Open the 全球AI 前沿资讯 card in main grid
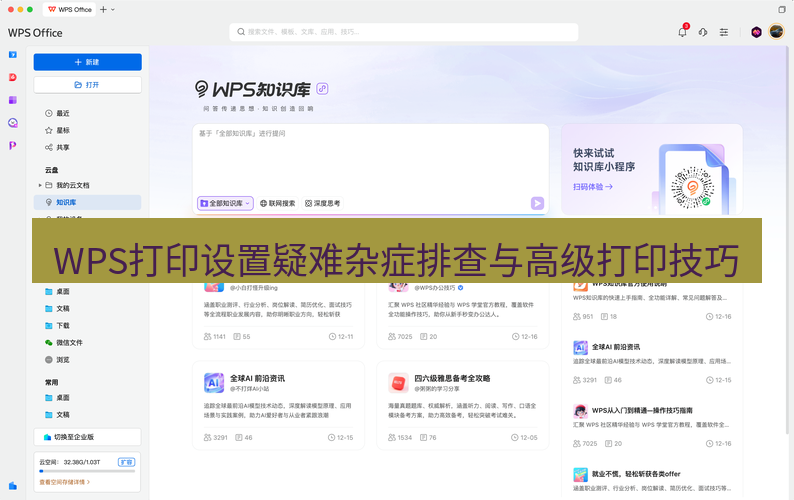The image size is (794, 500). 279,405
